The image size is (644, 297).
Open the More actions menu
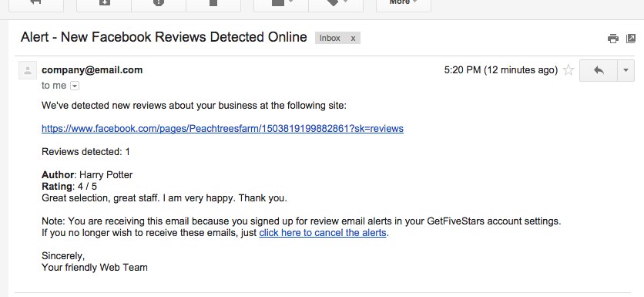coord(404,4)
